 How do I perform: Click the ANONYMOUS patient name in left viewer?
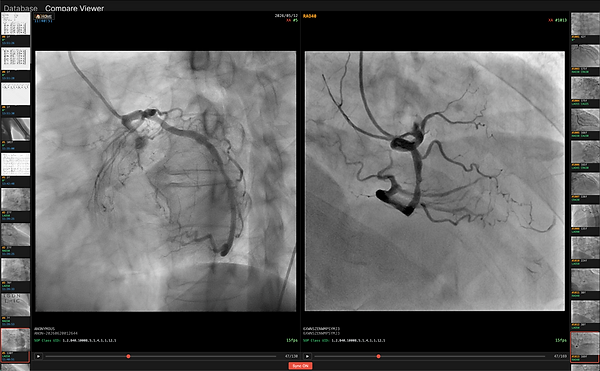[44, 329]
